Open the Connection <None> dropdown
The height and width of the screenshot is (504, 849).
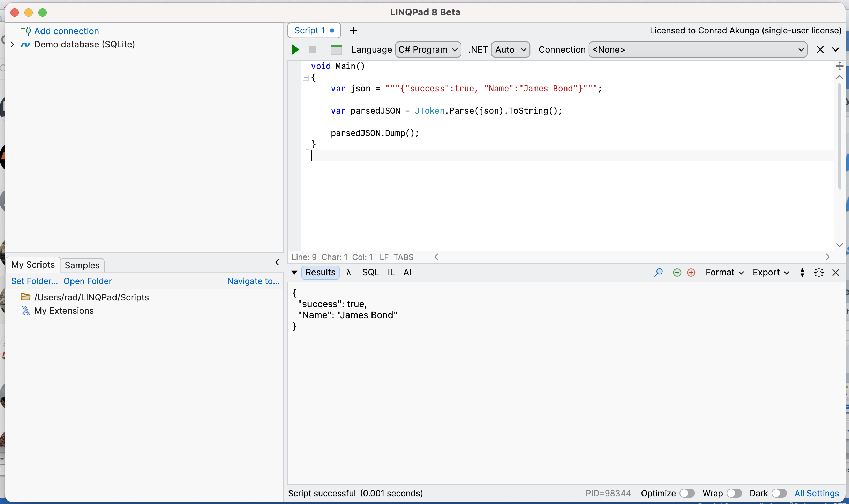pyautogui.click(x=698, y=49)
